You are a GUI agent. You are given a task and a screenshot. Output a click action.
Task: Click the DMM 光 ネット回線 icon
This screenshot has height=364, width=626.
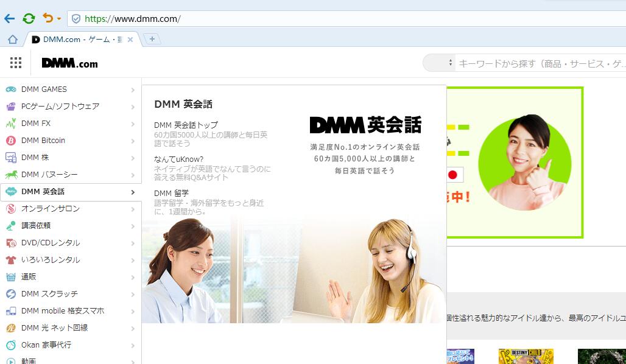point(11,328)
